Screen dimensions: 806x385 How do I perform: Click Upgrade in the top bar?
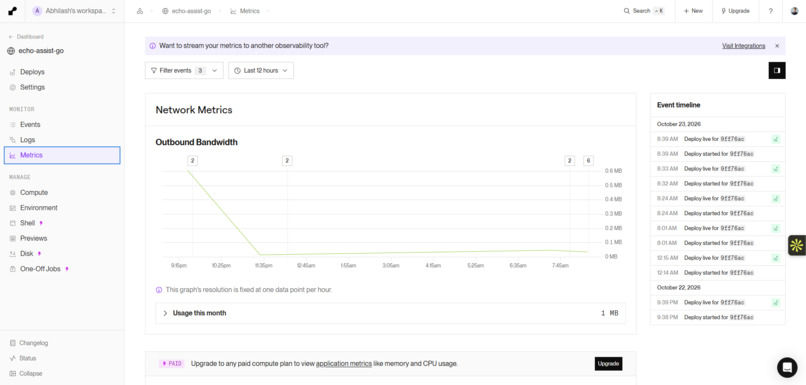click(735, 11)
